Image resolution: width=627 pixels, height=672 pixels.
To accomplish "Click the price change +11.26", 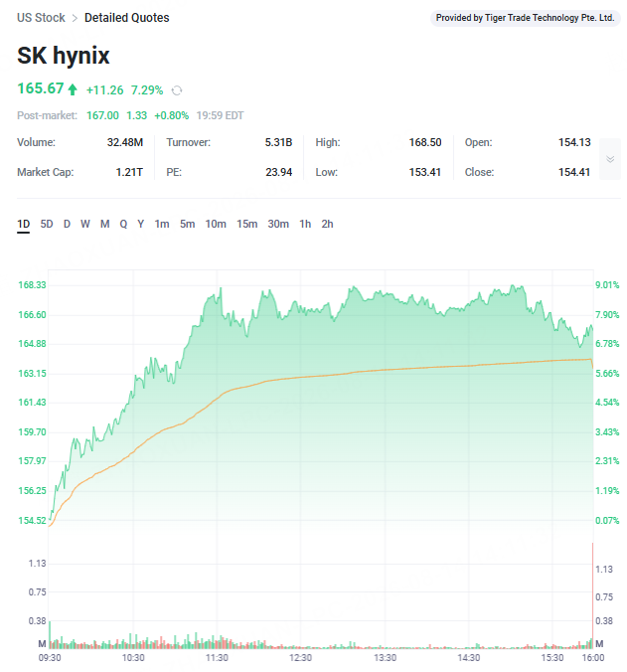I will pyautogui.click(x=104, y=90).
